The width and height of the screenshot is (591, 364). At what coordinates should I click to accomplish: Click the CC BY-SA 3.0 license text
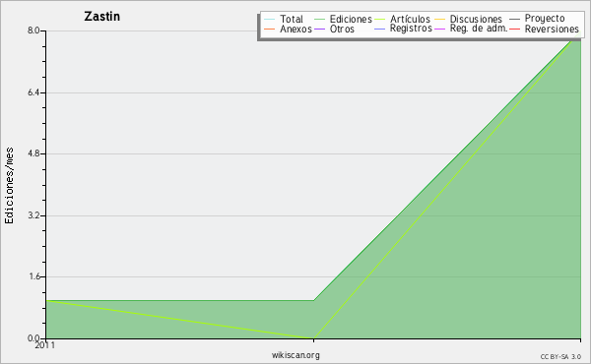(x=560, y=357)
